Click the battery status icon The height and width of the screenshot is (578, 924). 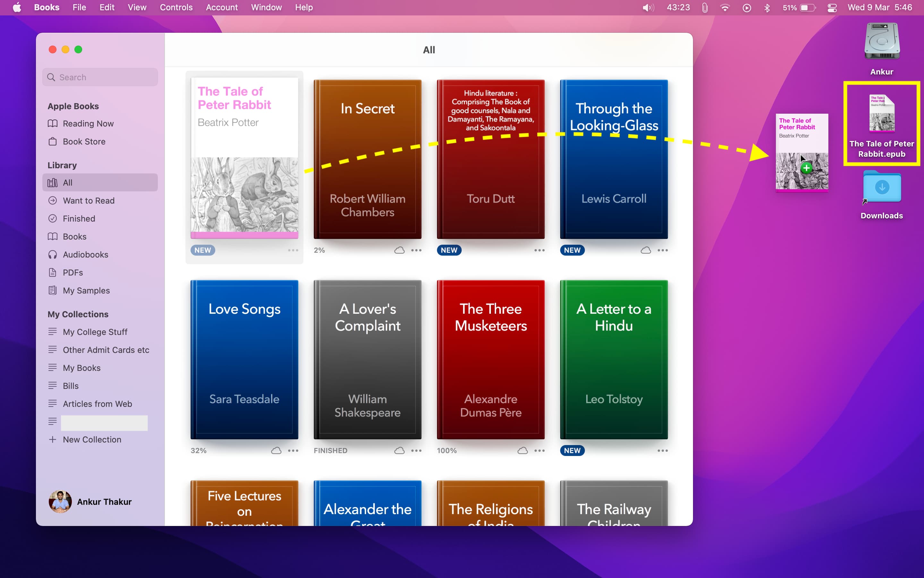coord(808,8)
